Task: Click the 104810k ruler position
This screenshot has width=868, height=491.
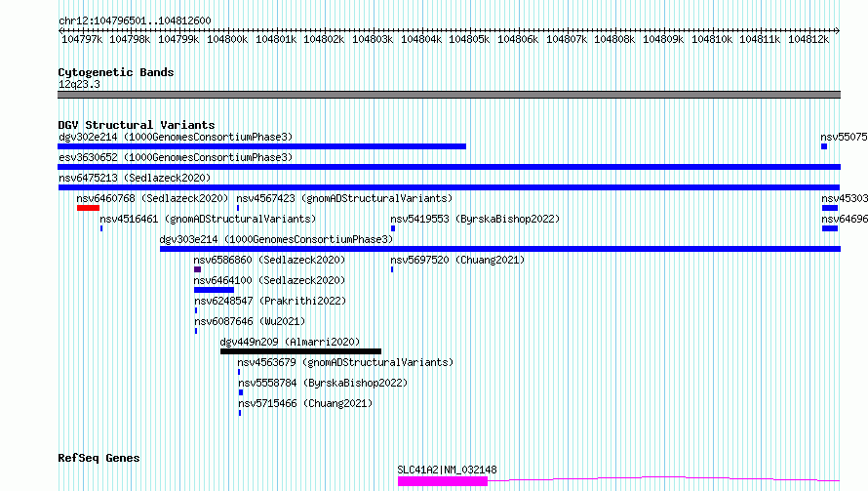Action: tap(711, 39)
